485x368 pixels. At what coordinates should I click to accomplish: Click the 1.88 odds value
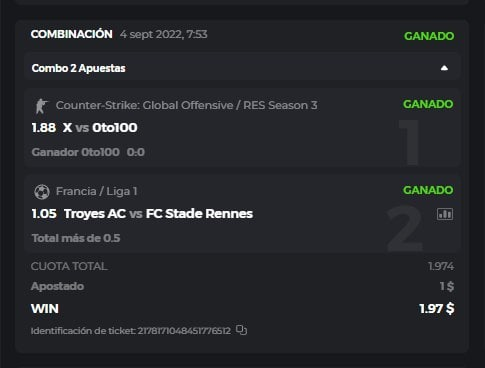(44, 128)
